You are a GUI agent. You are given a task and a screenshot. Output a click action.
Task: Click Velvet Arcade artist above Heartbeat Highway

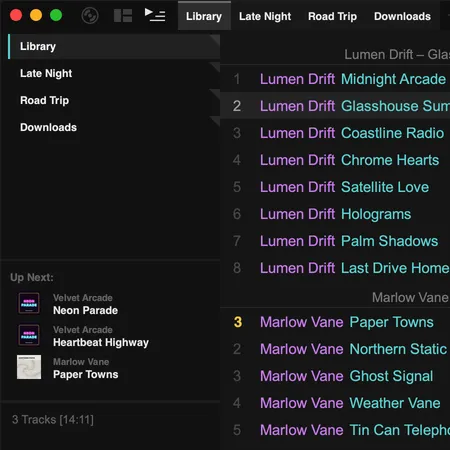pos(83,330)
